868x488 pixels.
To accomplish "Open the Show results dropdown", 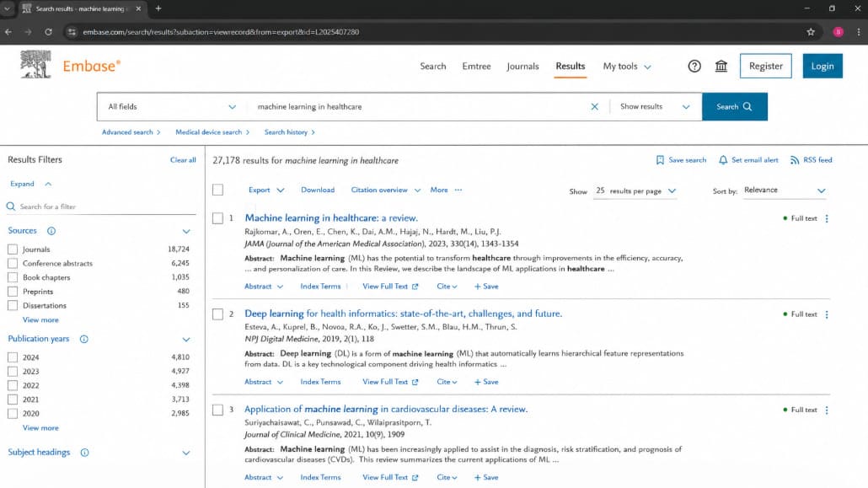I will [x=655, y=107].
